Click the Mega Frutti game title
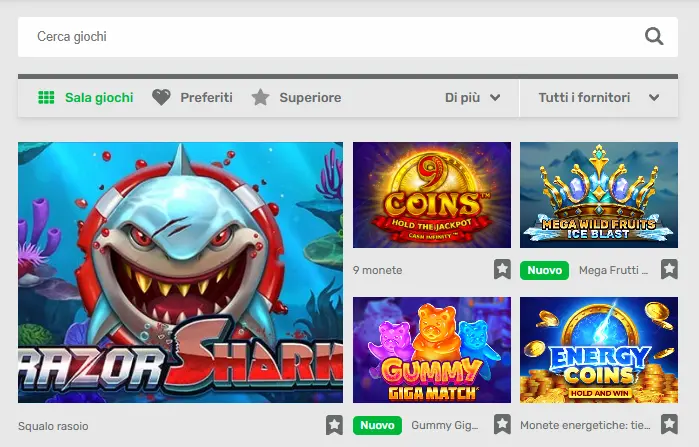The height and width of the screenshot is (447, 699). [x=613, y=270]
